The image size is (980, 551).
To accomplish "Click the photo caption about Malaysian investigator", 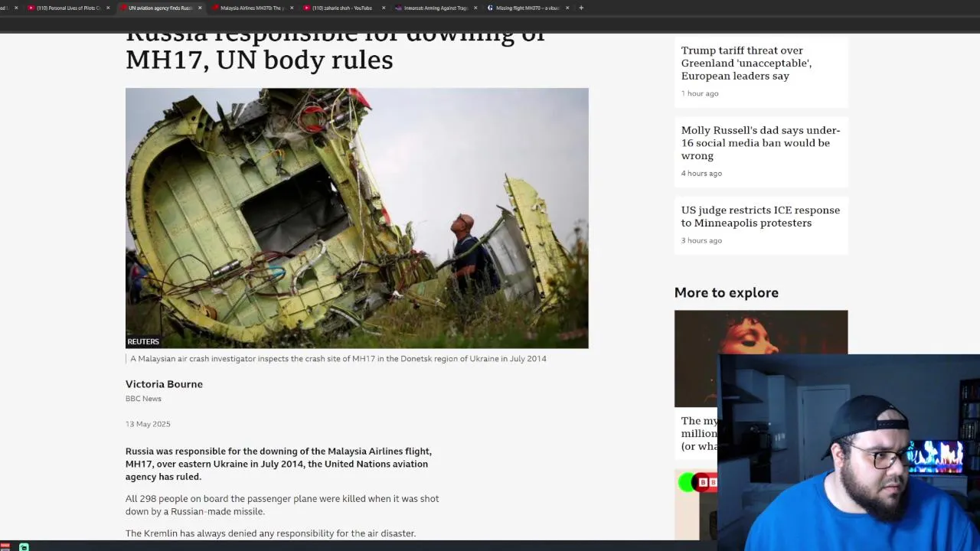I will click(338, 358).
